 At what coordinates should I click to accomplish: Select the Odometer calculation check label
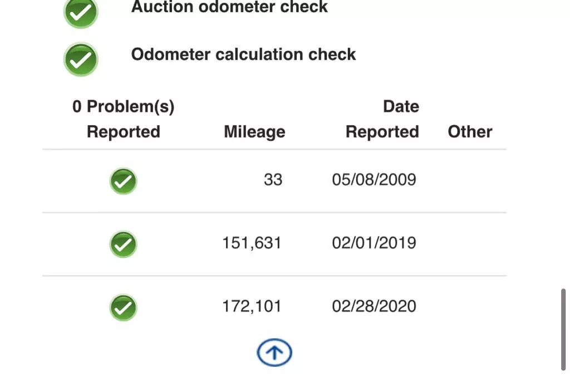click(x=243, y=55)
